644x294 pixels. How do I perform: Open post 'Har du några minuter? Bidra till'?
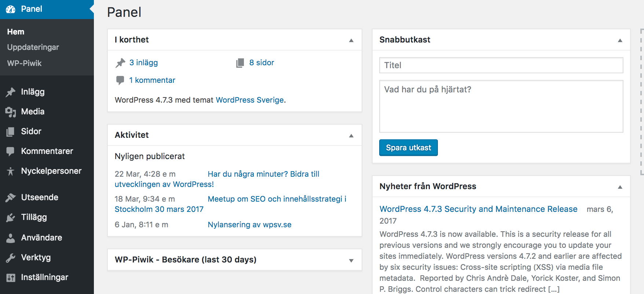263,174
